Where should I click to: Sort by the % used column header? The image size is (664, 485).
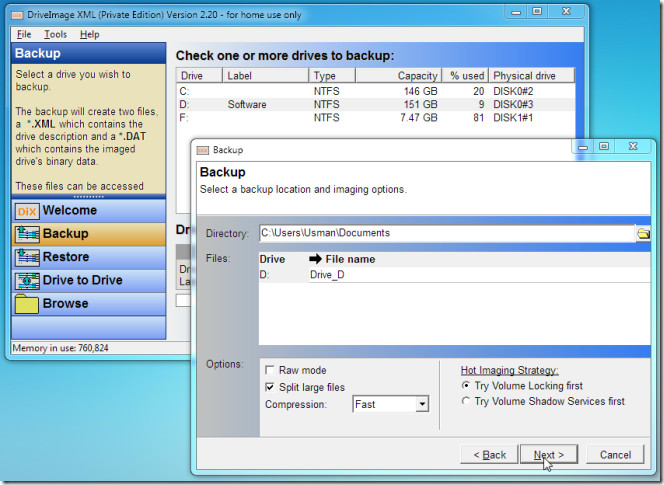[x=465, y=75]
